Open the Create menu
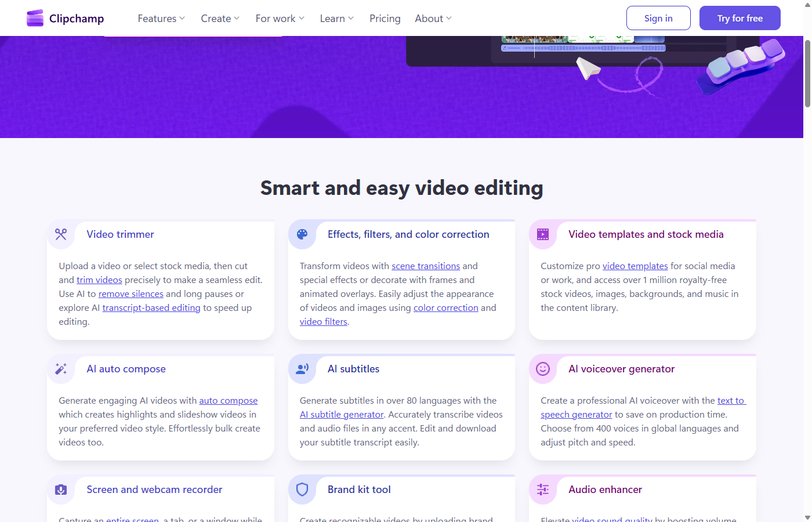Viewport: 812px width, 522px height. [x=220, y=18]
